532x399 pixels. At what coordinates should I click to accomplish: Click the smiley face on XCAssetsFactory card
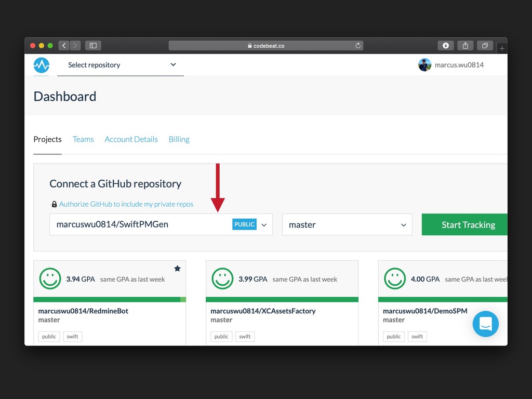point(222,278)
